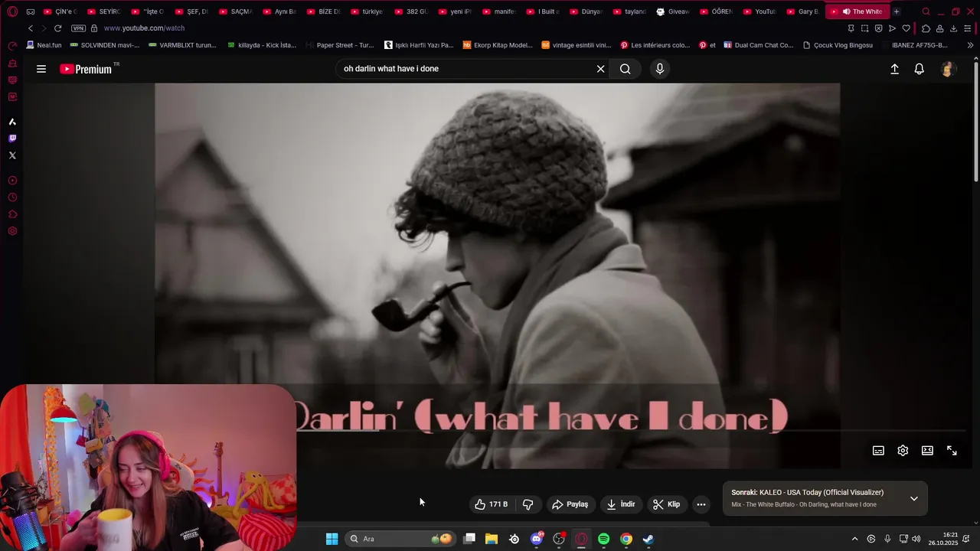This screenshot has width=980, height=551.
Task: Click the Windows taskbar search box
Action: coord(401,539)
